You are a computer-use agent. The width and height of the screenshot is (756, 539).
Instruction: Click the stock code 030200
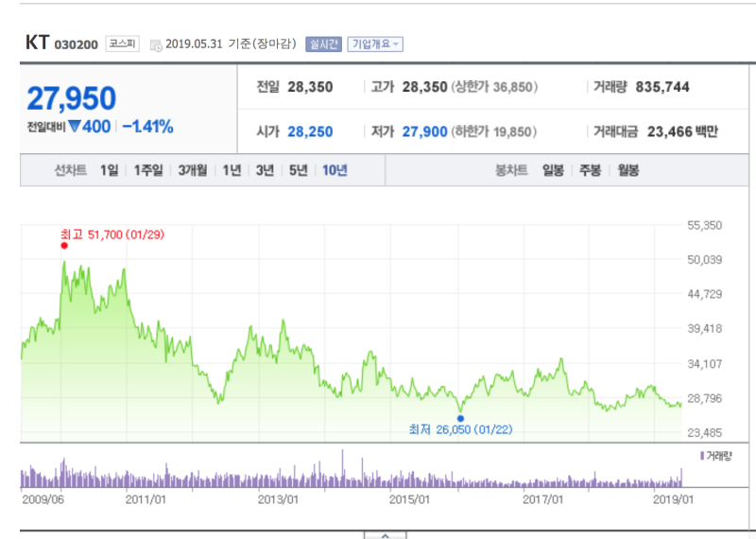tap(77, 44)
